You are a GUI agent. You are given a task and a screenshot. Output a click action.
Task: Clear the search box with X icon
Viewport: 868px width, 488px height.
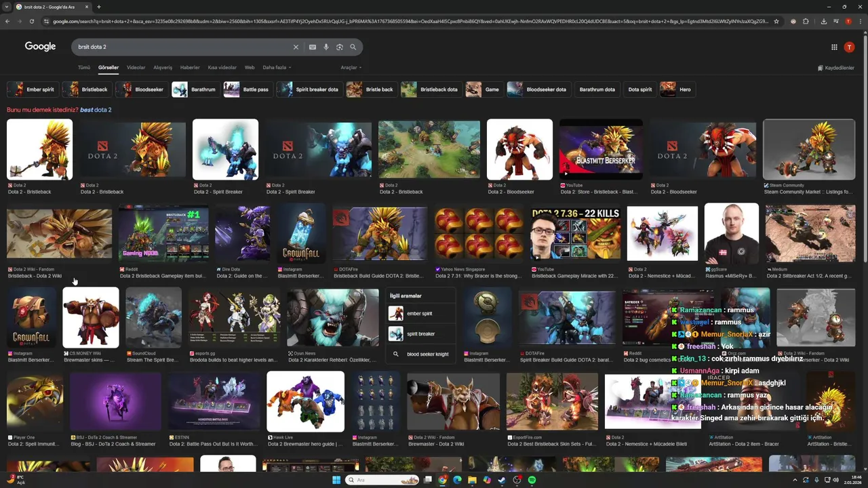click(x=296, y=47)
